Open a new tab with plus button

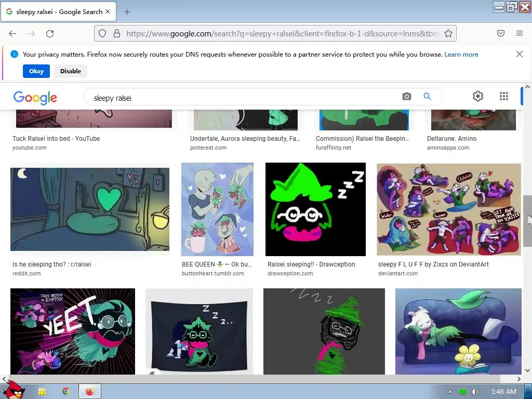tap(127, 12)
